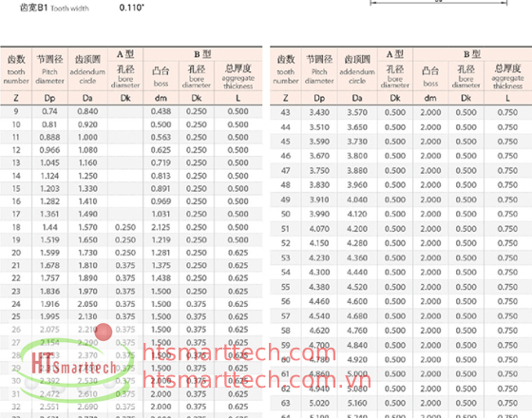Select pitch diameter value 4.620
This screenshot has width=532, height=418.
[319, 331]
